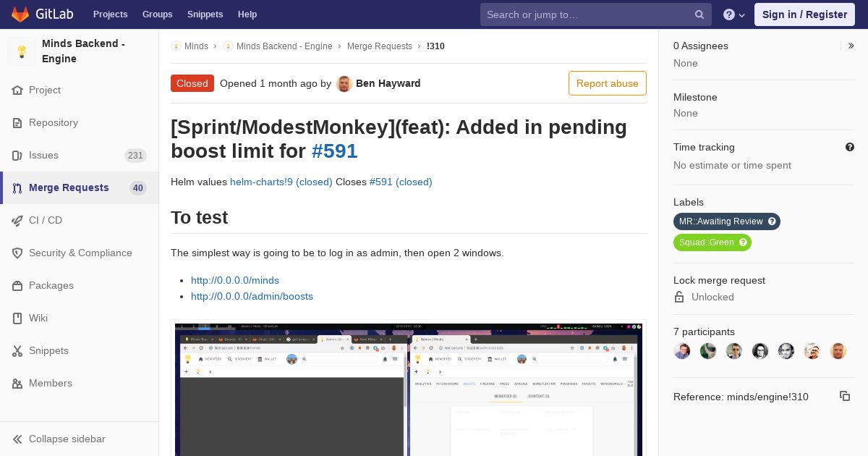Open the helm-charts!9 (closed) link
The height and width of the screenshot is (456, 868).
[281, 182]
